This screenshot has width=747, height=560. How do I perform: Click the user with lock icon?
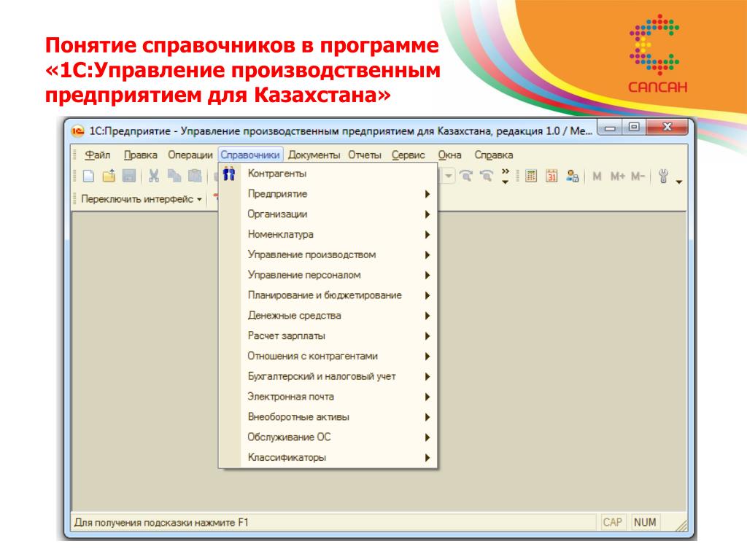(573, 176)
